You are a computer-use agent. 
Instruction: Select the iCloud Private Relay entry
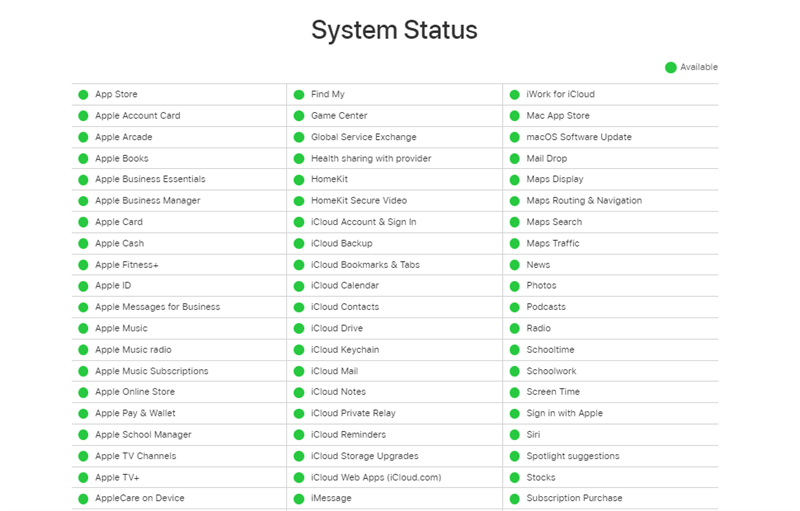[353, 414]
